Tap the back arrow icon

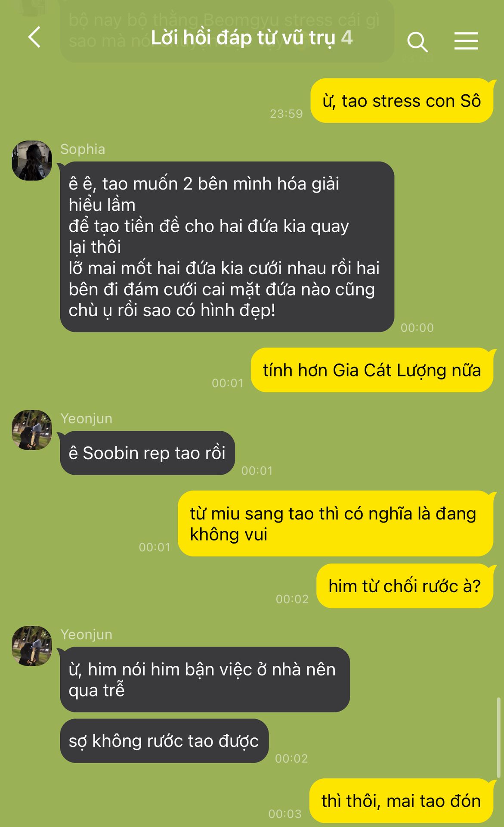(34, 37)
